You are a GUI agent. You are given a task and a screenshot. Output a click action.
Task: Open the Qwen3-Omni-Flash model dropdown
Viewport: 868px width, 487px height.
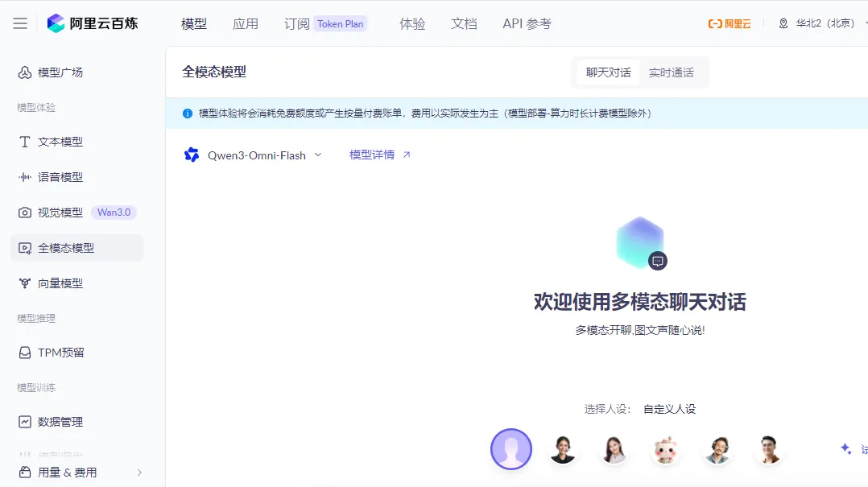(265, 155)
